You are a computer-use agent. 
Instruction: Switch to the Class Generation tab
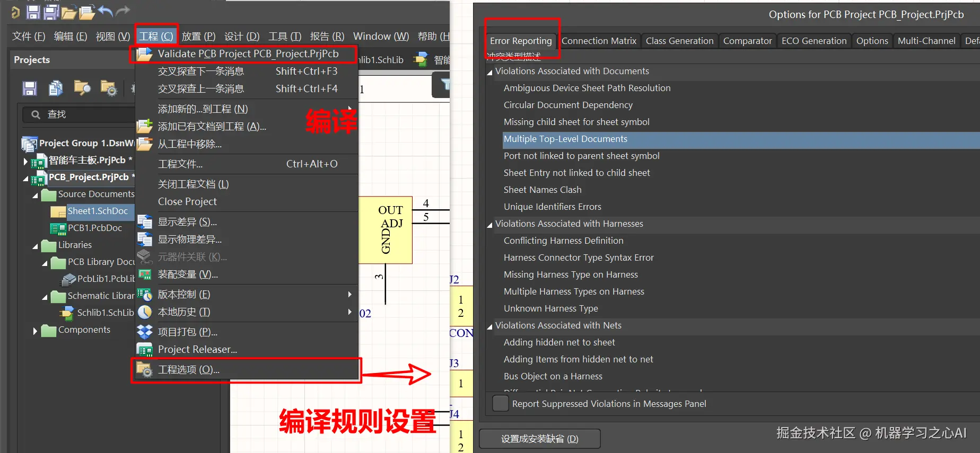(679, 41)
